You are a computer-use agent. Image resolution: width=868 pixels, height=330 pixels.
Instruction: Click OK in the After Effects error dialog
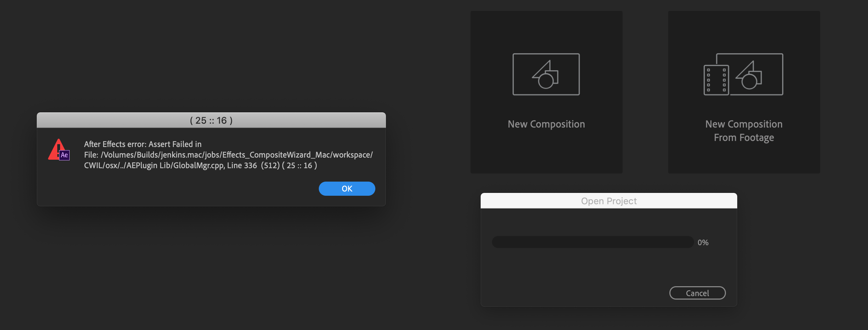347,189
